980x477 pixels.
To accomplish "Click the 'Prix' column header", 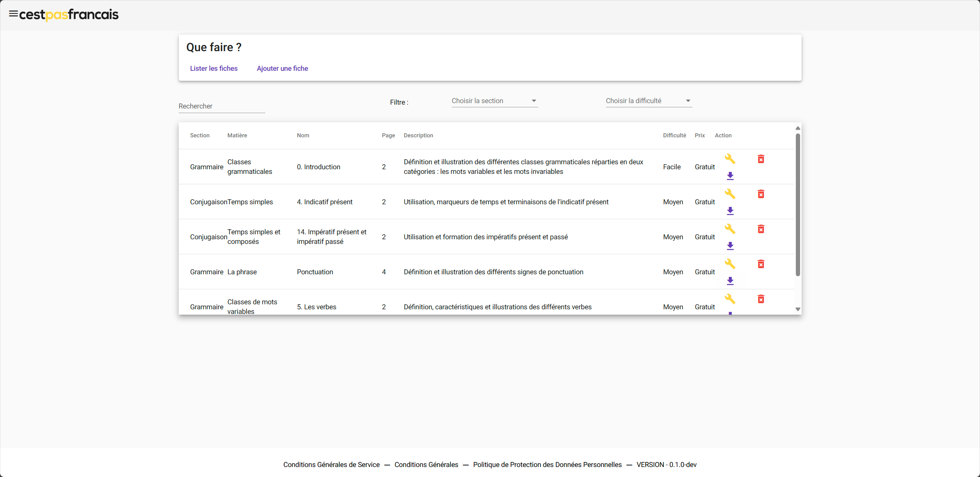I will click(x=700, y=135).
